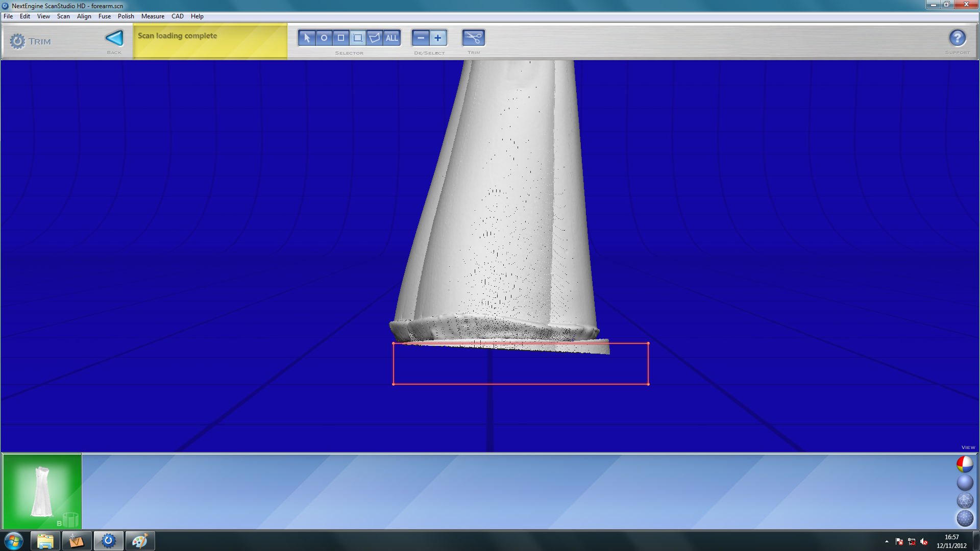Open the Fuse menu
Image resolution: width=980 pixels, height=551 pixels.
[105, 16]
